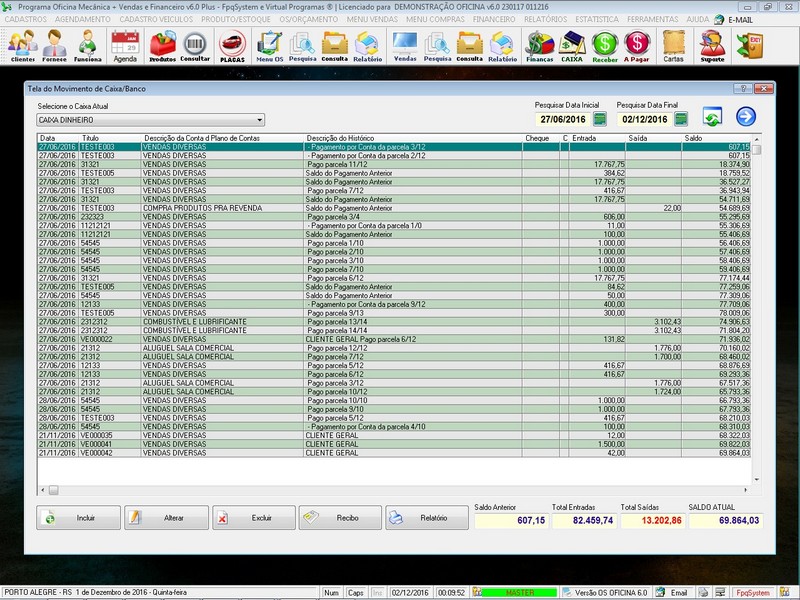Click the Email status bar item
800x600 pixels.
678,593
